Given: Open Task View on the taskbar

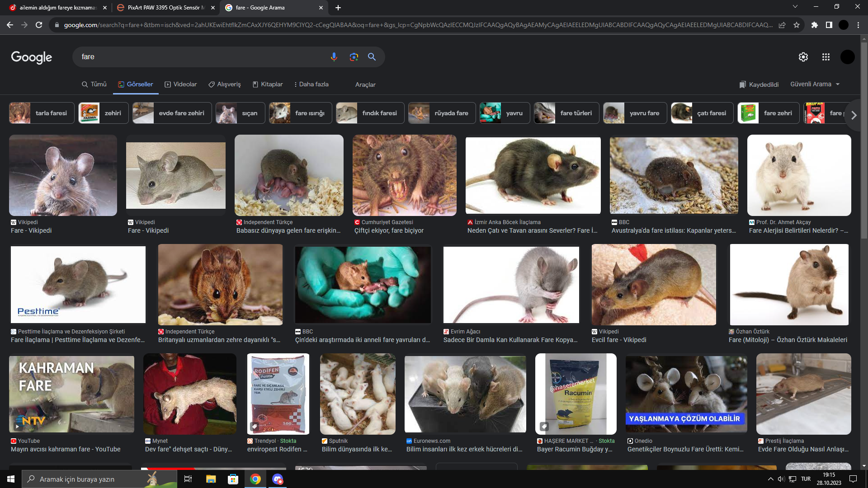Looking at the screenshot, I should click(188, 479).
